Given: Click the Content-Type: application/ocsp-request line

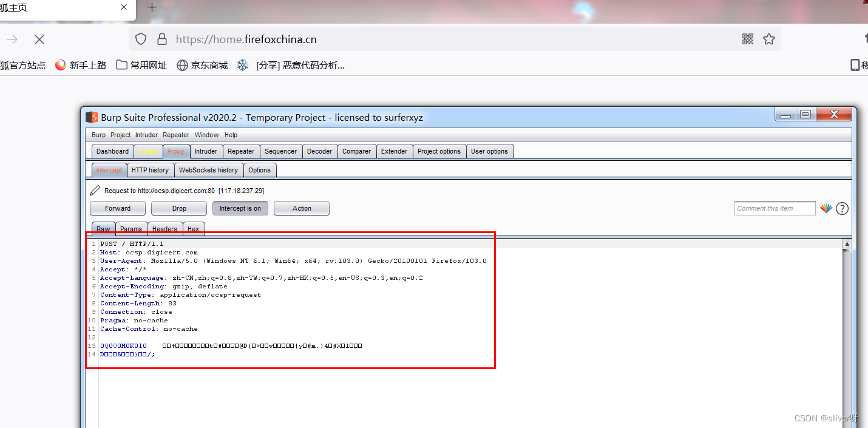Looking at the screenshot, I should tap(180, 295).
